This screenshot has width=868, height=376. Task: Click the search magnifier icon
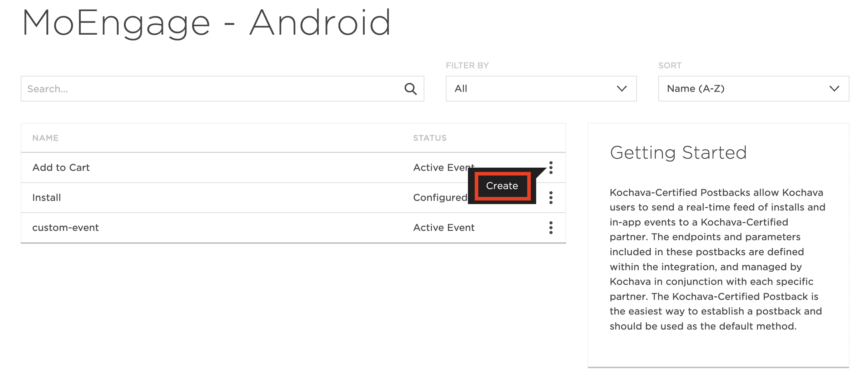click(x=410, y=89)
